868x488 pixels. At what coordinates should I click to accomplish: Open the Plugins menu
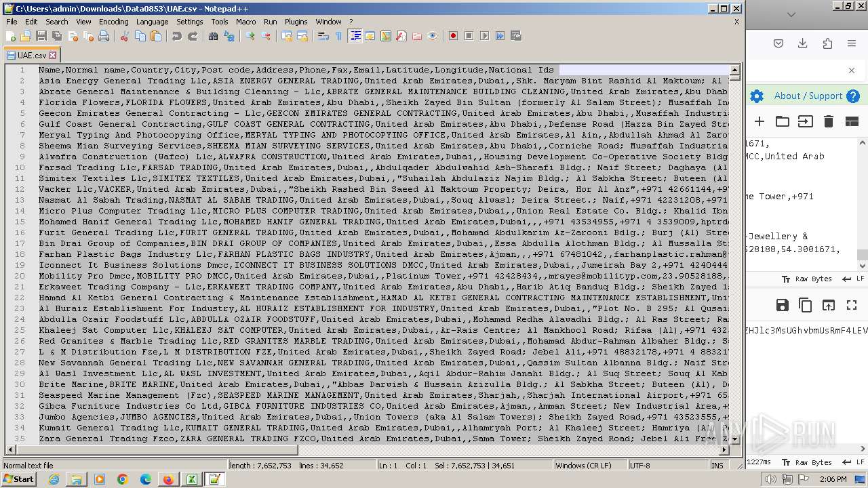(296, 22)
